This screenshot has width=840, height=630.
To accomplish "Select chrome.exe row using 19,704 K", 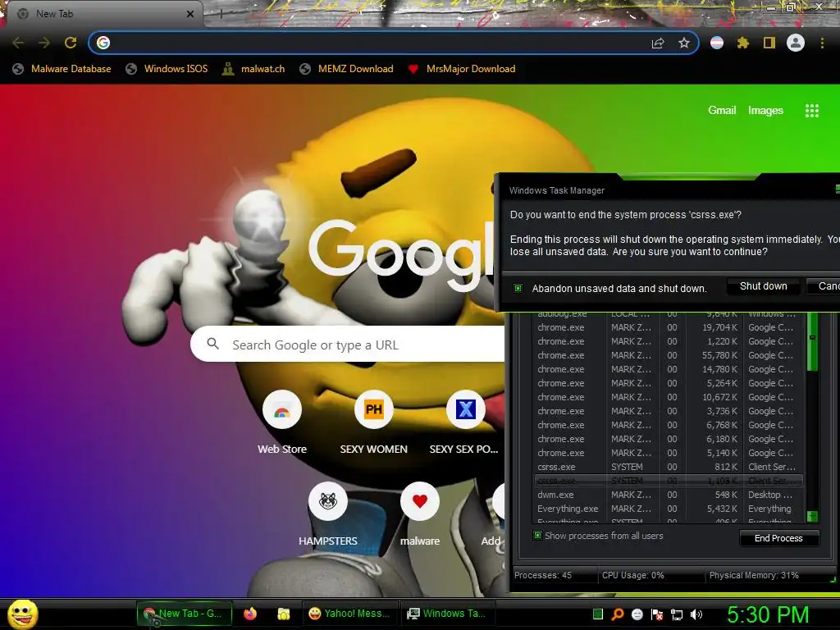I will click(x=668, y=327).
